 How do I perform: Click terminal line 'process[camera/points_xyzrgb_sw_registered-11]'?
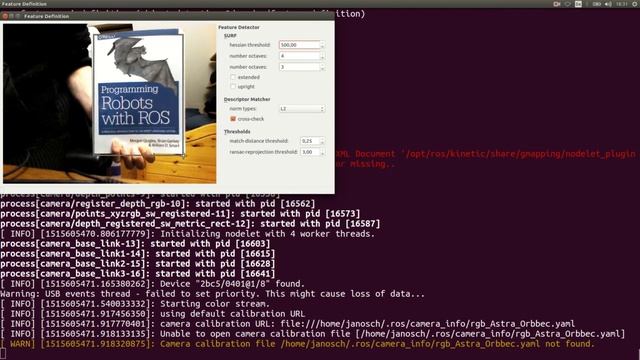tap(180, 213)
